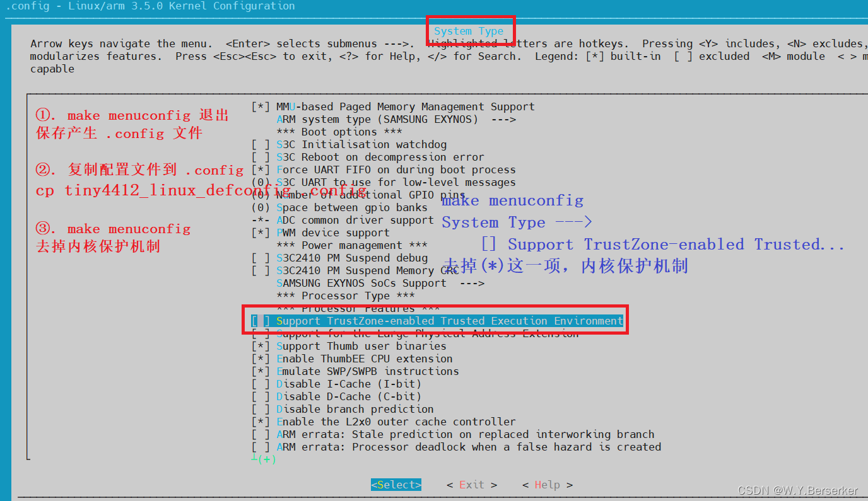Toggle PWM device support
Screen dimensions: 868x501
click(320, 233)
